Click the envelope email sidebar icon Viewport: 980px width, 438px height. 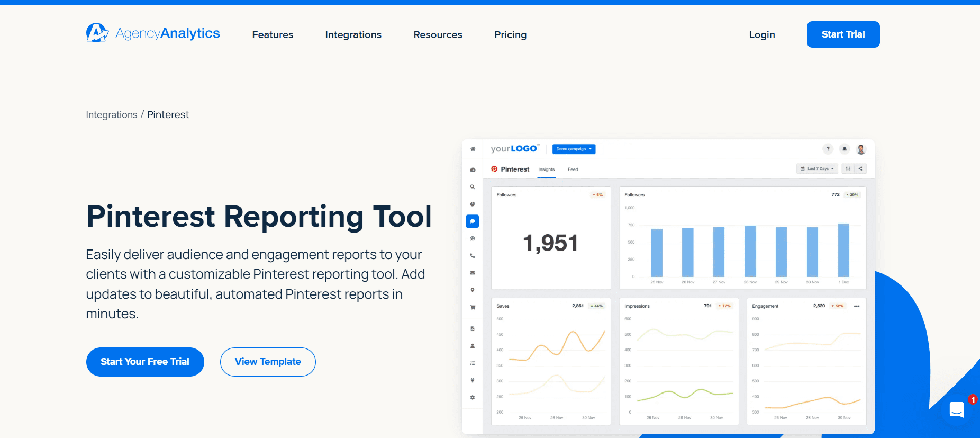pyautogui.click(x=473, y=273)
